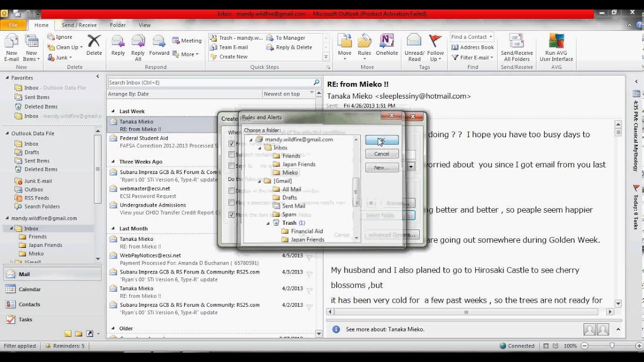
Task: Select Mieko folder in Choose a folder tree
Action: (x=290, y=172)
